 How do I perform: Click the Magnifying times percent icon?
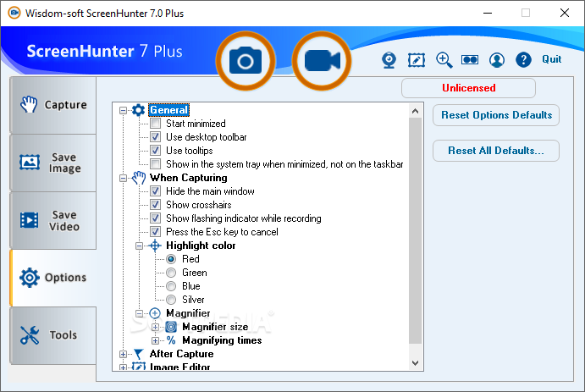pos(171,340)
